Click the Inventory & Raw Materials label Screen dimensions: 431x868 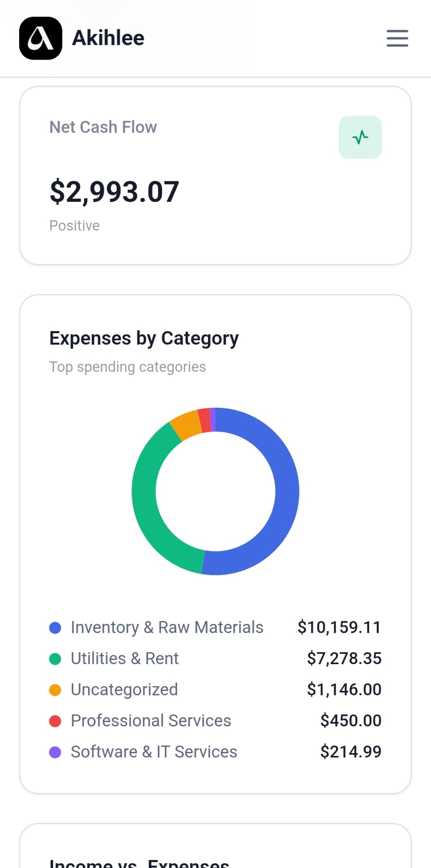167,628
